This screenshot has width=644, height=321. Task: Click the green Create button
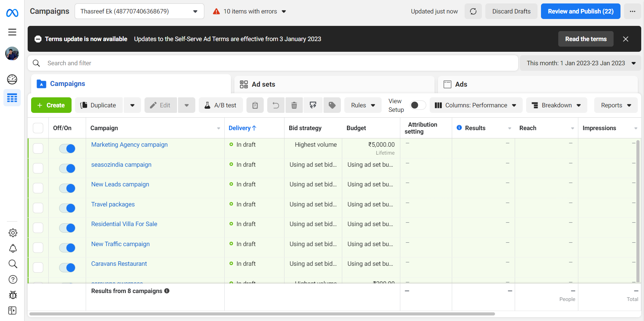(x=51, y=105)
